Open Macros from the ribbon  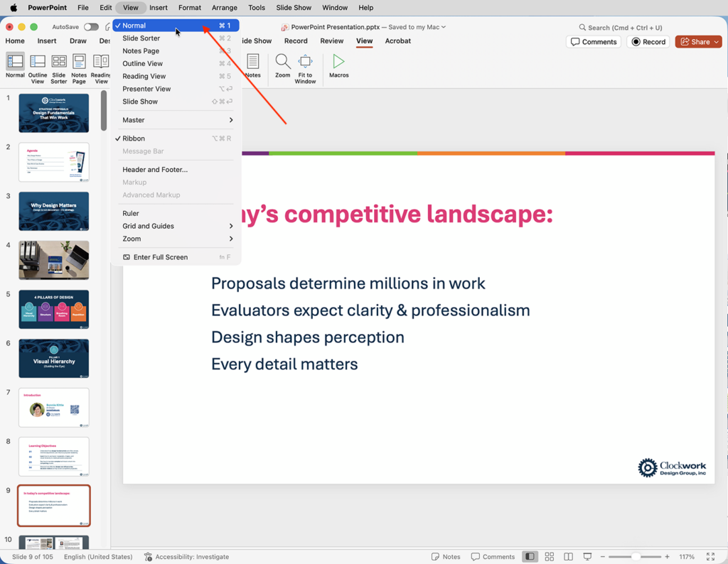click(x=338, y=61)
